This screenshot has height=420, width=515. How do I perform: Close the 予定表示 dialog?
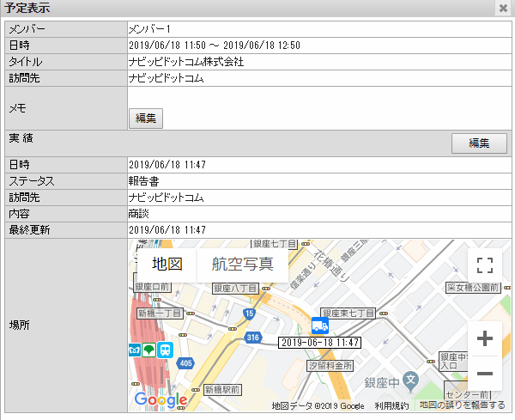(503, 9)
